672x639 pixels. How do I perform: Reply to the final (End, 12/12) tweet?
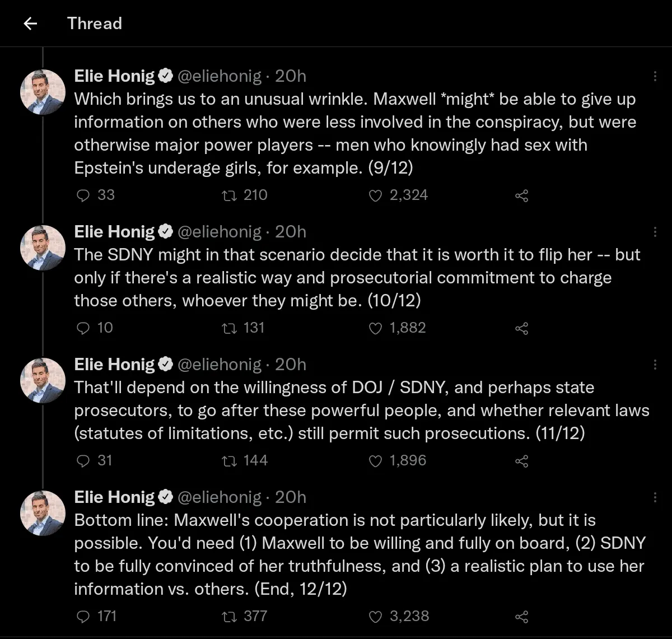tap(83, 616)
